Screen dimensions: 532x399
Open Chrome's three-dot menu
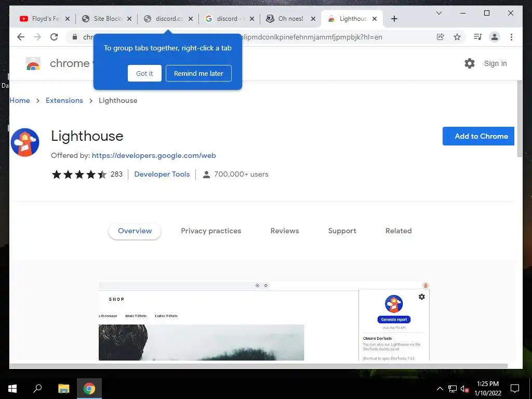point(511,37)
